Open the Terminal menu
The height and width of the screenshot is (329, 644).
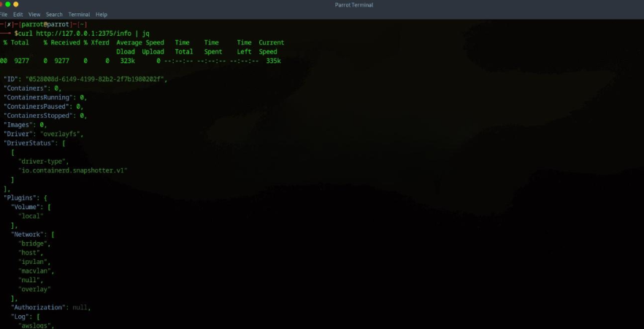[79, 14]
